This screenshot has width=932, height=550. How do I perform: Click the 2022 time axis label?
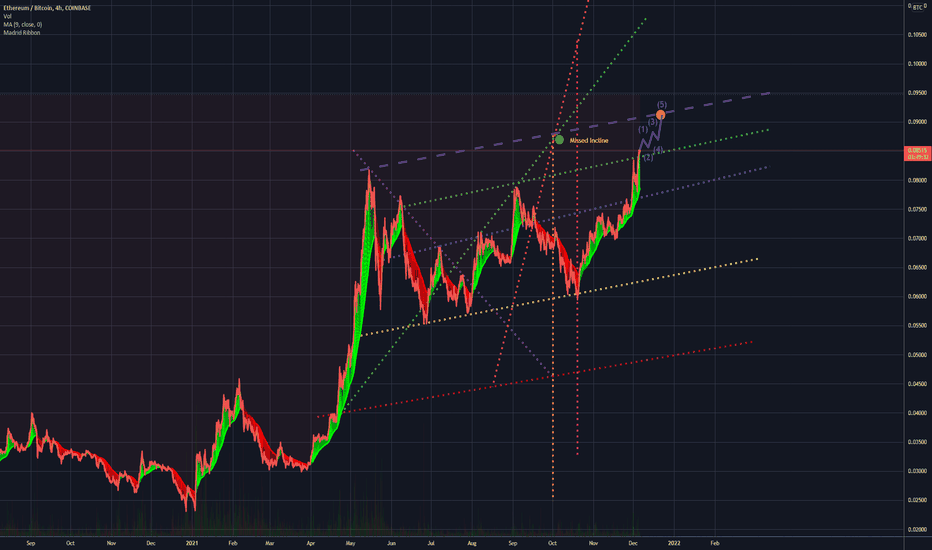674,543
